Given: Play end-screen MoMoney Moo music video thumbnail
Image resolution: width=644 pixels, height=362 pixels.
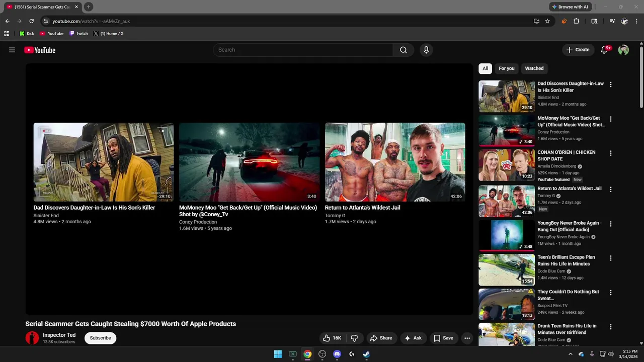Looking at the screenshot, I should pyautogui.click(x=249, y=162).
